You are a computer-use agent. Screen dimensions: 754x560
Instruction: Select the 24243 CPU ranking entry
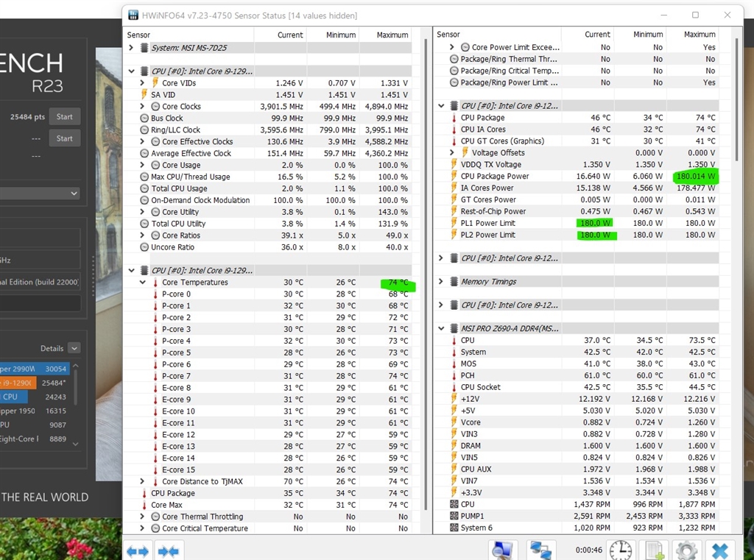point(34,397)
